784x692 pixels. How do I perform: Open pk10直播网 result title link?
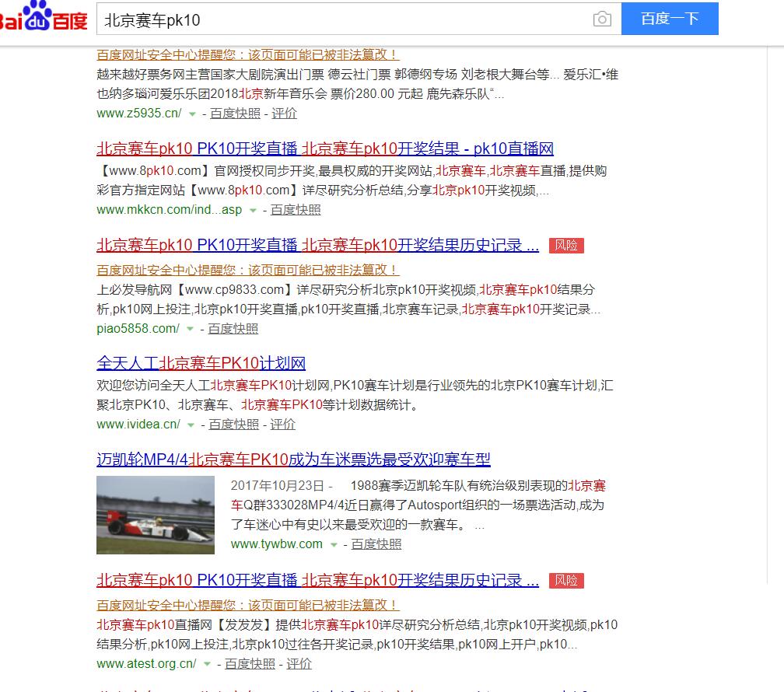(324, 149)
